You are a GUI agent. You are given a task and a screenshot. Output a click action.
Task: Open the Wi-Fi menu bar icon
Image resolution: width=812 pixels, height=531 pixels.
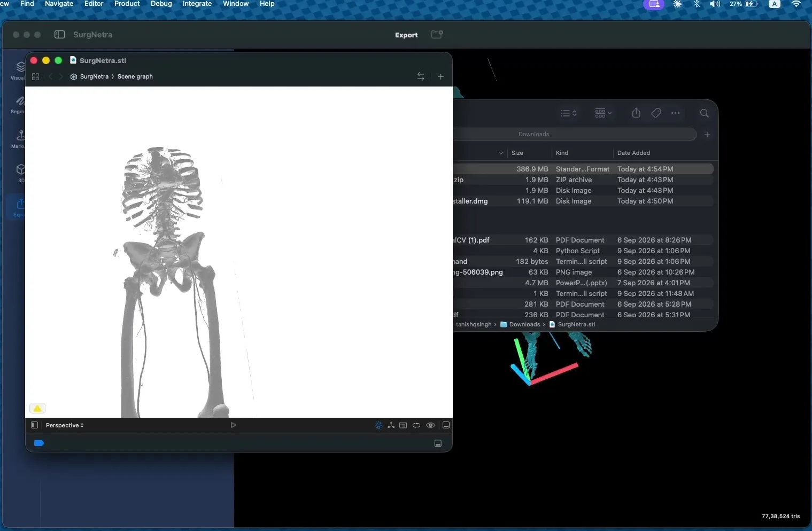[796, 4]
